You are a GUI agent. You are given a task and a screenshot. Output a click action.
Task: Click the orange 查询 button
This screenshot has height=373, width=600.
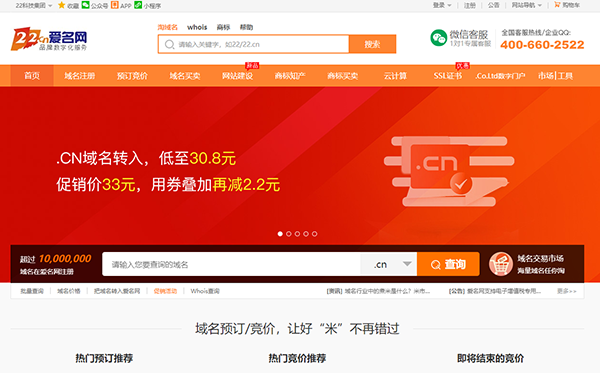[x=448, y=264]
